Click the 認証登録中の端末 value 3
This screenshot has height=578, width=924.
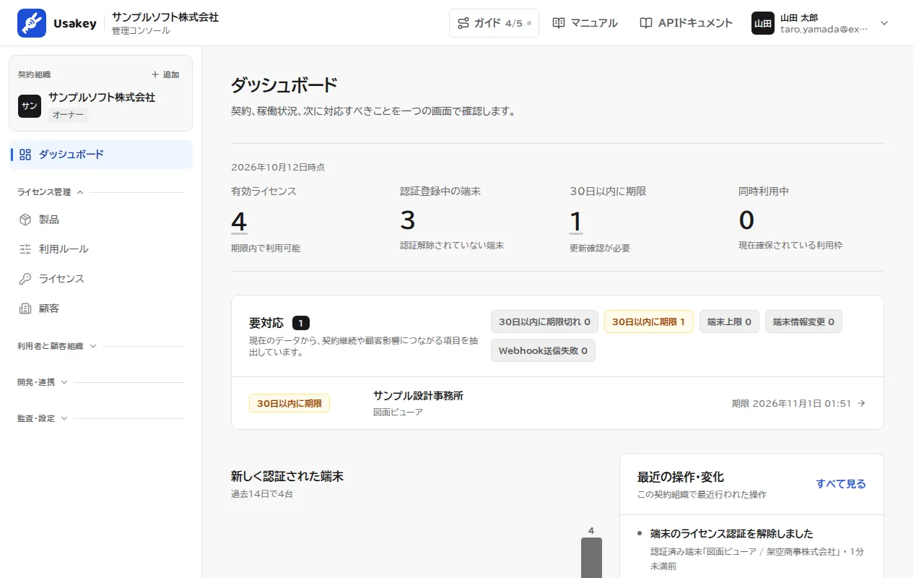pyautogui.click(x=408, y=220)
